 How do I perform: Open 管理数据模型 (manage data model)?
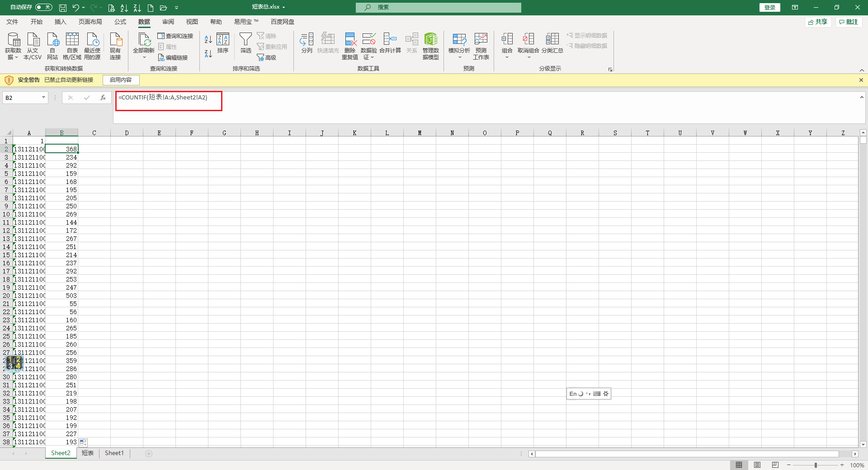431,46
